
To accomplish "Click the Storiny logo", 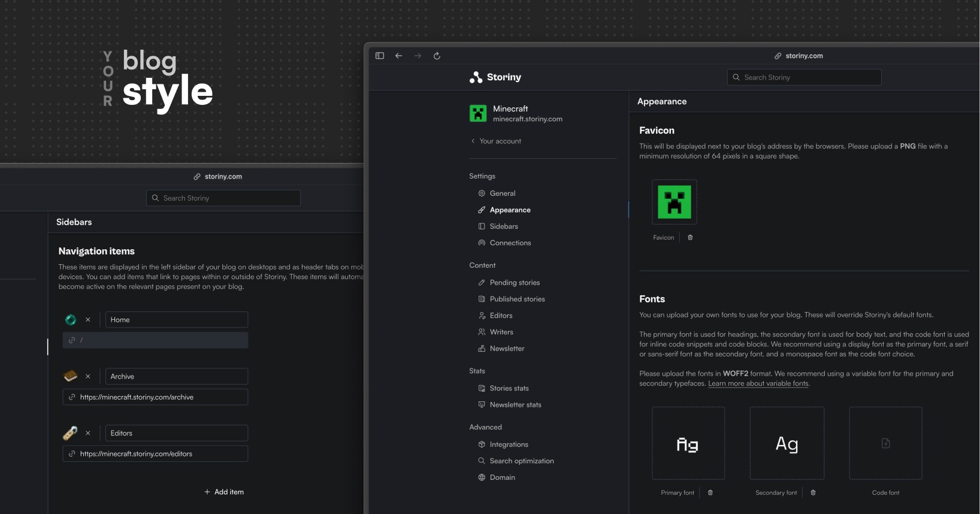I will coord(495,77).
